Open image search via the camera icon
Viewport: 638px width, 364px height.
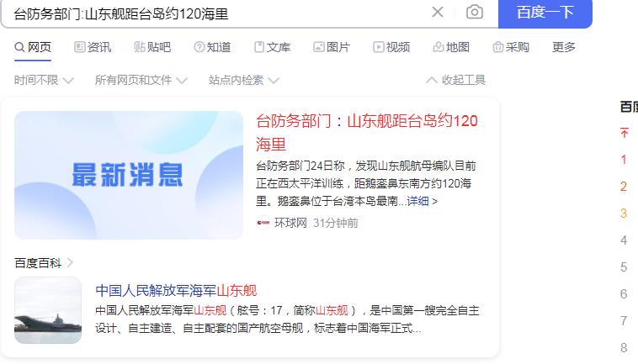point(475,12)
